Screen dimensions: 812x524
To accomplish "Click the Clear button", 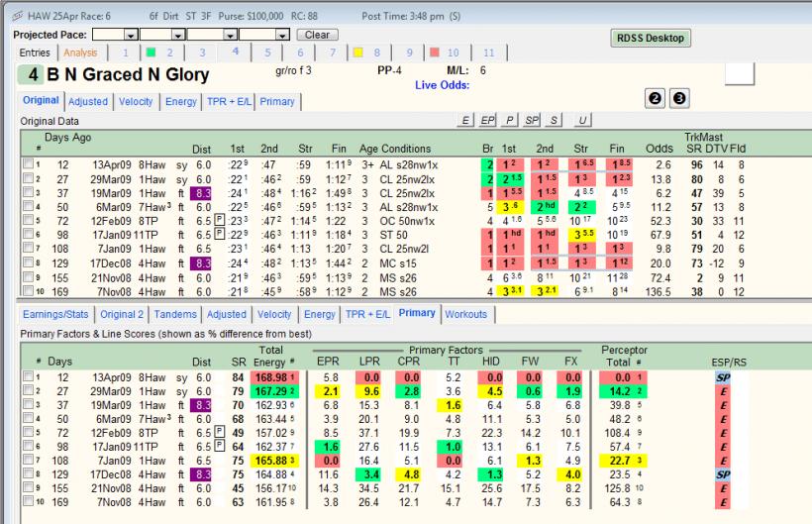I will 318,35.
